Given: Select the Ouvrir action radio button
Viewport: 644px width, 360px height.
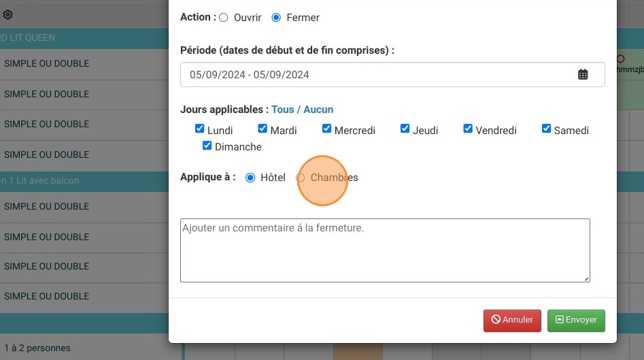Looking at the screenshot, I should coord(224,18).
